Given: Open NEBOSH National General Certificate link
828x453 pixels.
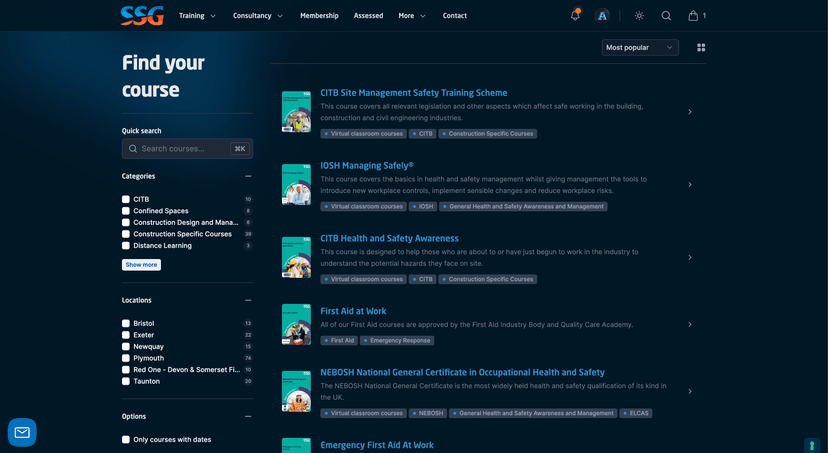Looking at the screenshot, I should pos(462,373).
